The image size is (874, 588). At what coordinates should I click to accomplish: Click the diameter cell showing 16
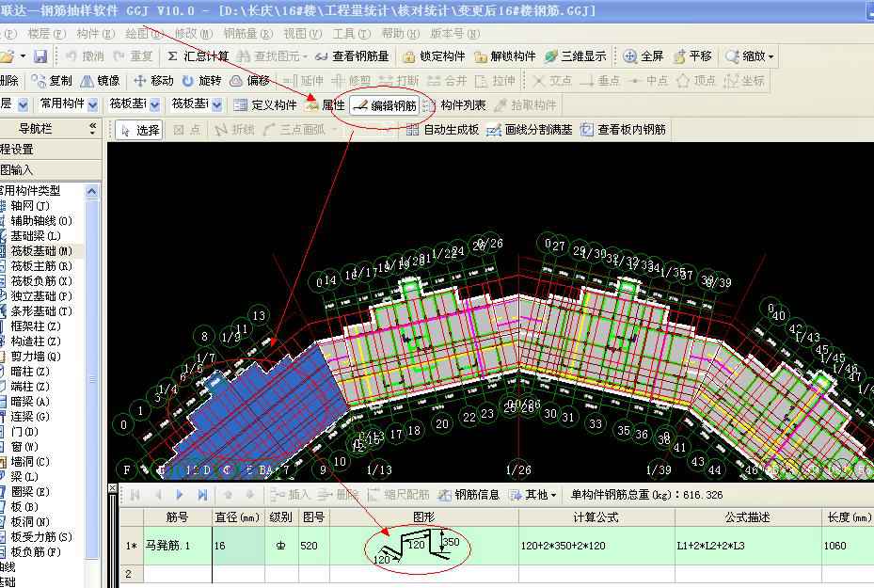[239, 547]
